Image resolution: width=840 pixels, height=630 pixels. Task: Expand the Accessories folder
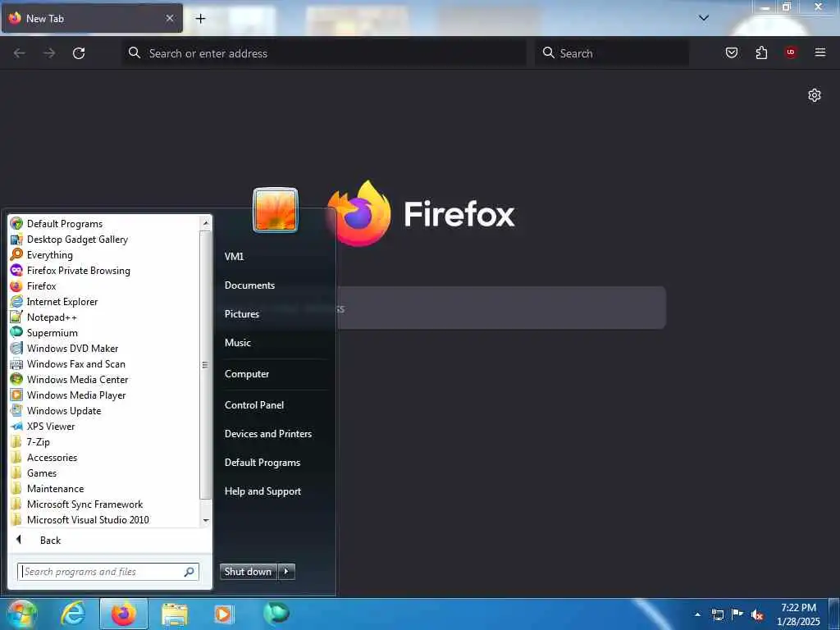[x=52, y=458]
